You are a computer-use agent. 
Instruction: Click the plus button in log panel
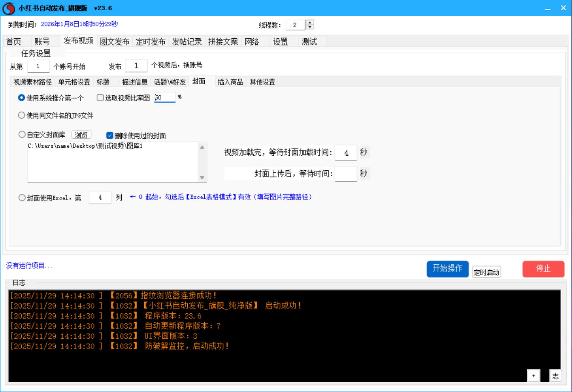534,375
